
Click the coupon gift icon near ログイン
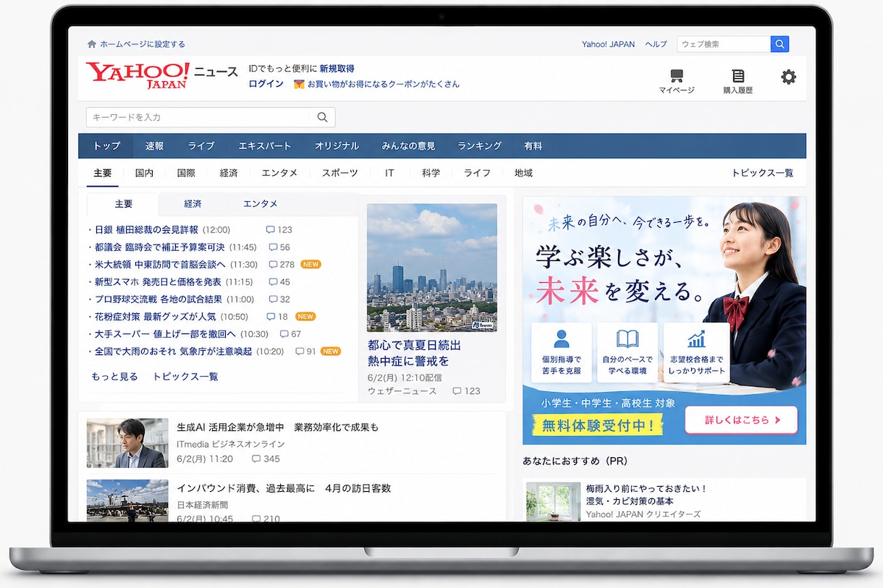pos(298,84)
